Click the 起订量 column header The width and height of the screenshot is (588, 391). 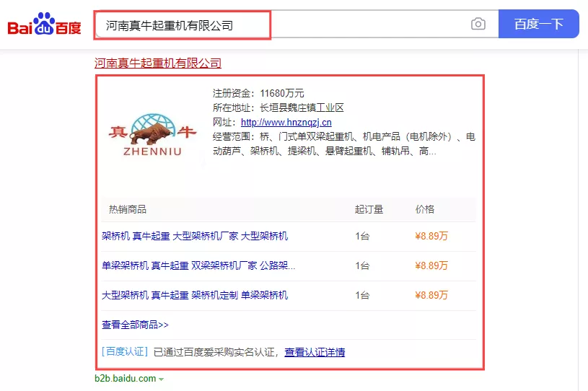pyautogui.click(x=369, y=209)
